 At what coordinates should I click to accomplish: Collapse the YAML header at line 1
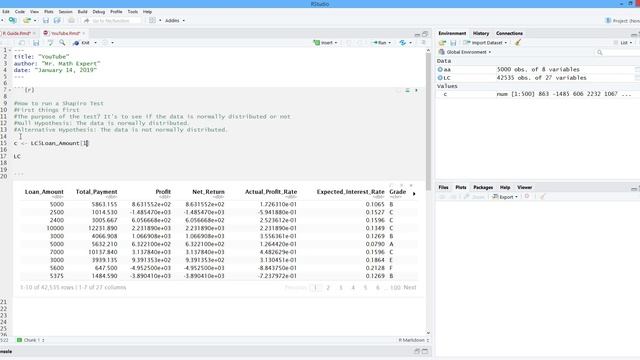[x=10, y=51]
